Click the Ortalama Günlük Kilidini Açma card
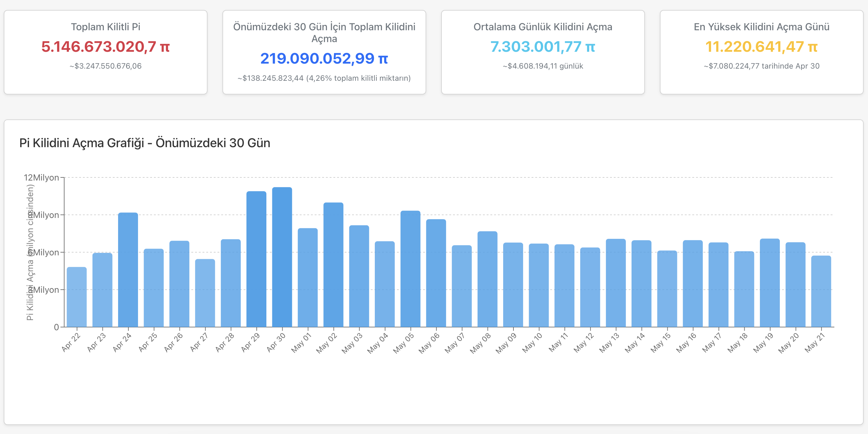868x434 pixels. pos(542,52)
